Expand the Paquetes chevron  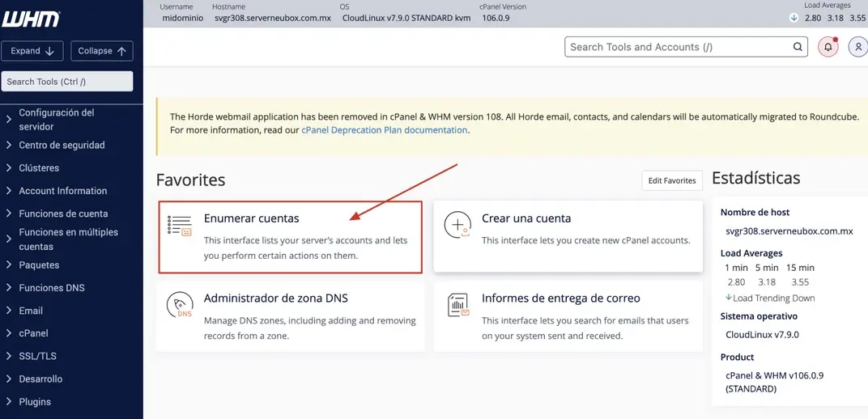tap(8, 265)
